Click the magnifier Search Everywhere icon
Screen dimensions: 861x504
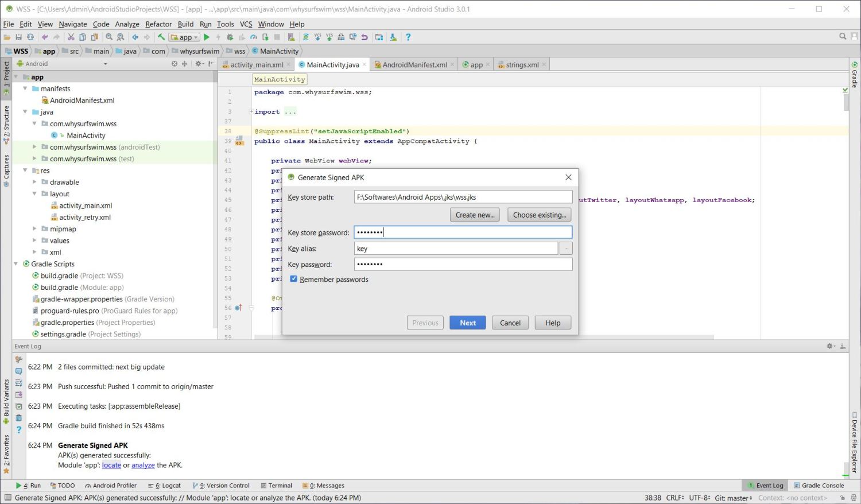(x=843, y=37)
